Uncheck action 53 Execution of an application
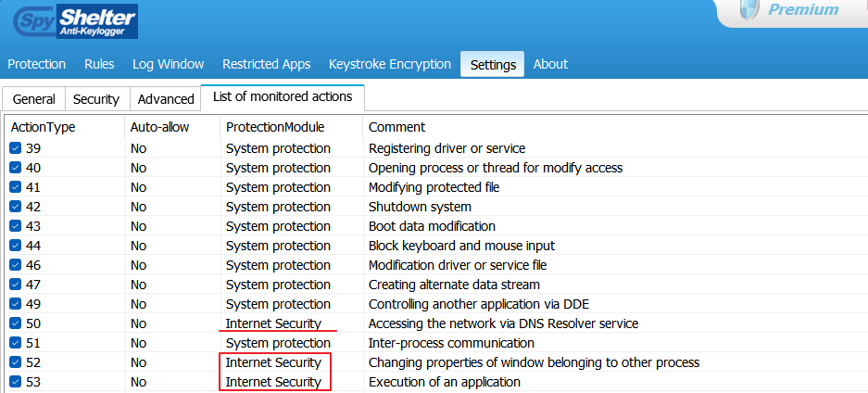 click(16, 382)
